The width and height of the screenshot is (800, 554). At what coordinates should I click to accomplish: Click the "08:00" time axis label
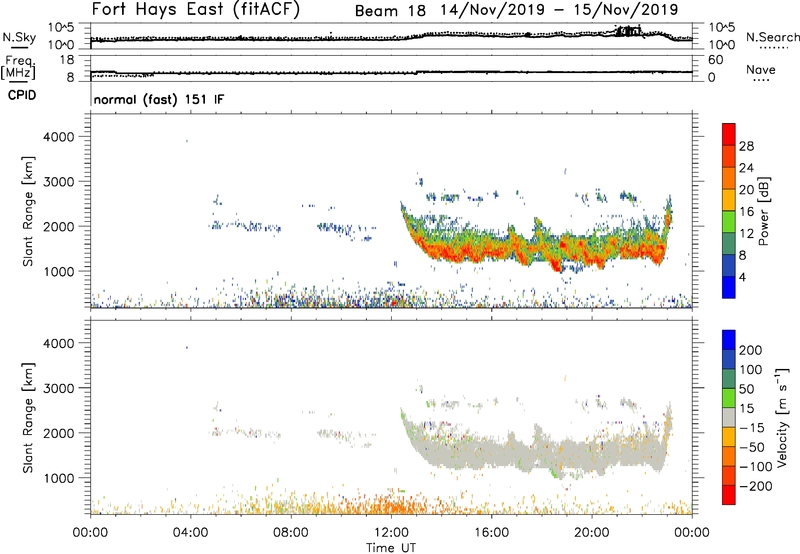291,533
